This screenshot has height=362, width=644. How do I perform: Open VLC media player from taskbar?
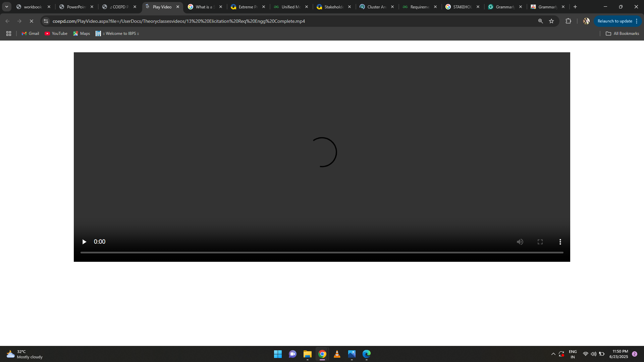click(x=337, y=354)
